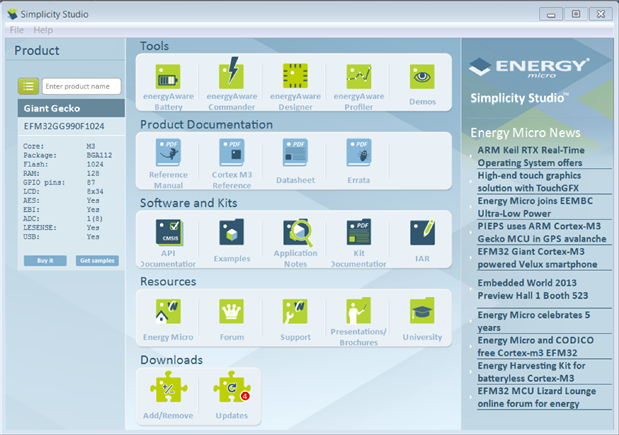Image resolution: width=619 pixels, height=435 pixels.
Task: Open the Datasheet PDF icon
Action: (x=295, y=152)
